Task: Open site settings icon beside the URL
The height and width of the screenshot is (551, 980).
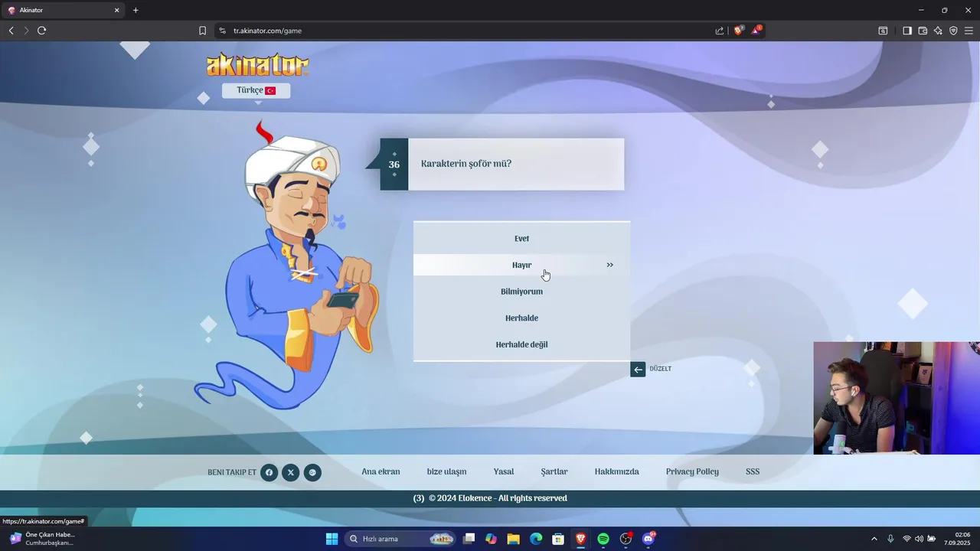Action: click(222, 31)
